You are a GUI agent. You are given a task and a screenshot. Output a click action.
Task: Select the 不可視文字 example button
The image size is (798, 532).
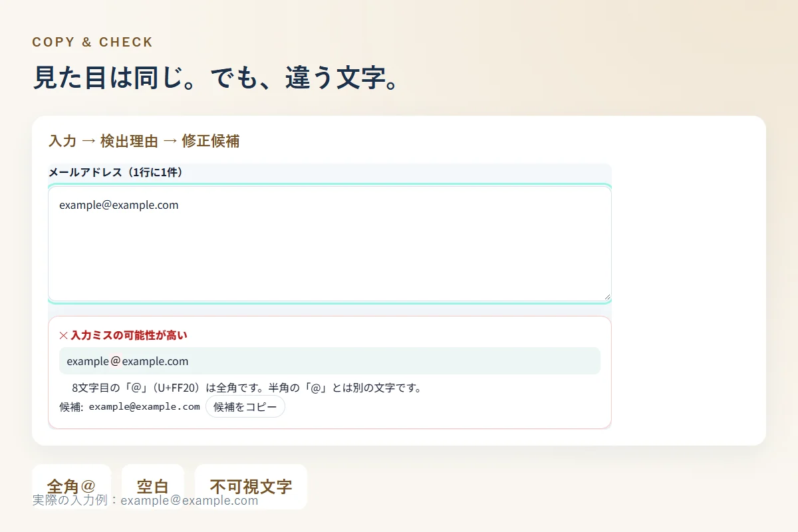tap(251, 486)
